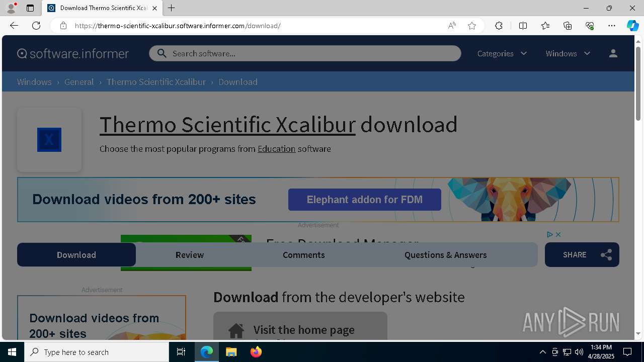Open volume control in system tray
The image size is (644, 362).
(x=579, y=352)
